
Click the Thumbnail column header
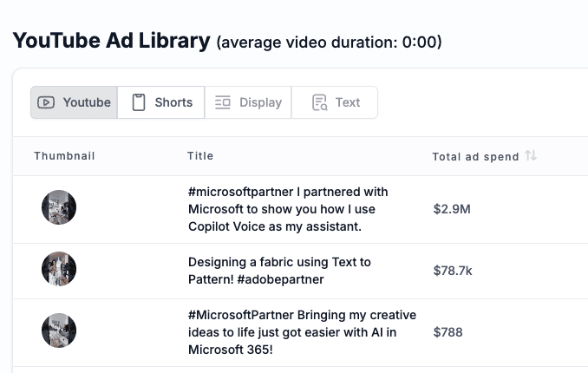click(64, 156)
